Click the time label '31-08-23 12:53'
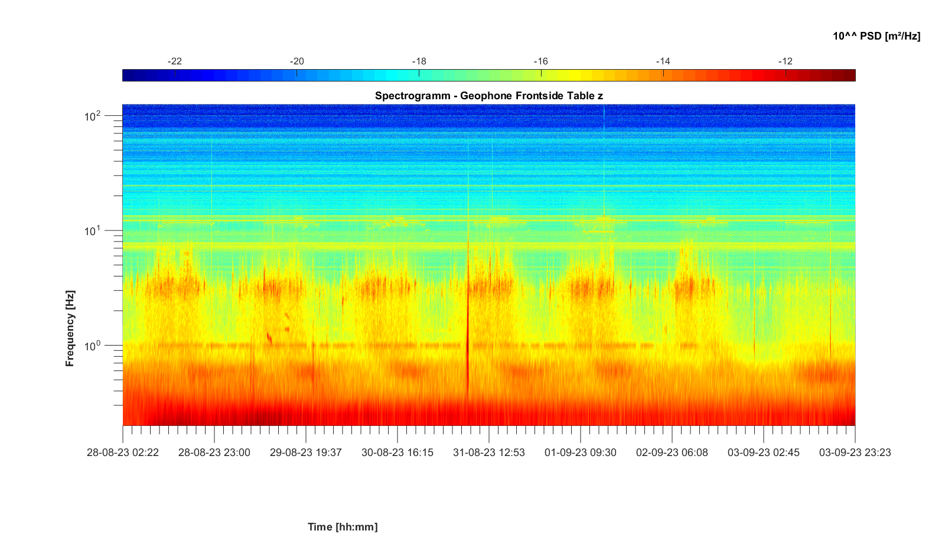Viewport: 945px width, 560px height. 489,452
